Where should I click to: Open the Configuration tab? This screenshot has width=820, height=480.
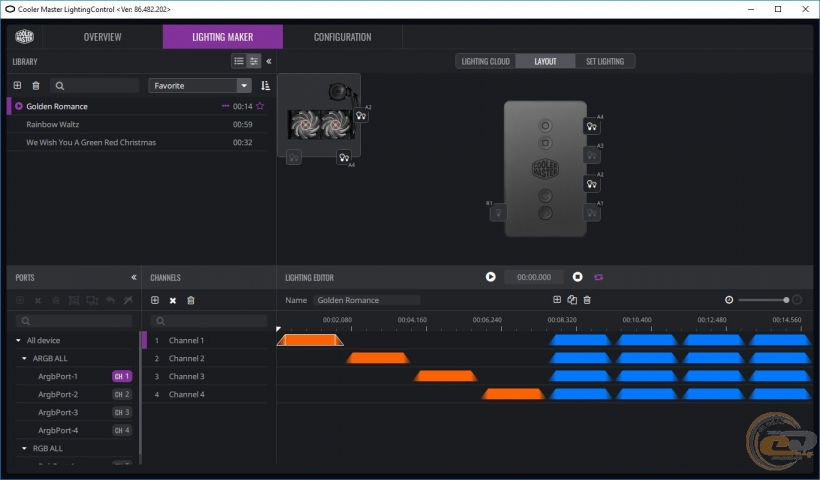click(342, 37)
